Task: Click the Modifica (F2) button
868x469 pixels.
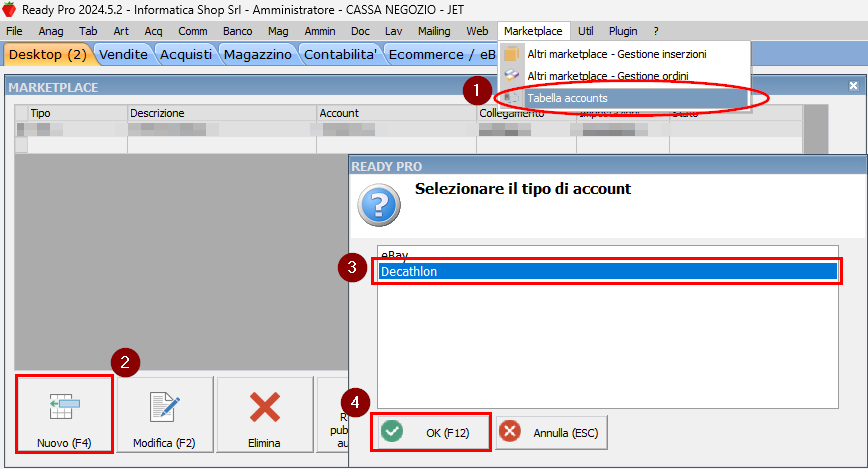Action: tap(164, 414)
